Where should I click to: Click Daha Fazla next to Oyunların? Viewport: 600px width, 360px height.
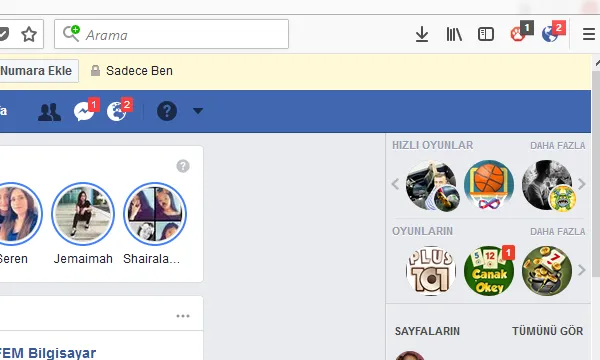pos(558,232)
